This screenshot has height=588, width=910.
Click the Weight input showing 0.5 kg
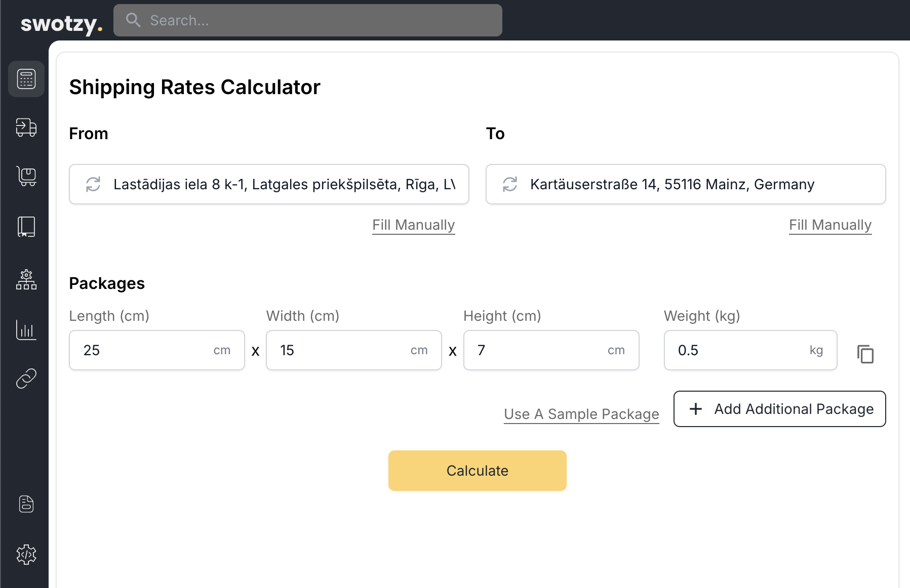click(x=750, y=350)
